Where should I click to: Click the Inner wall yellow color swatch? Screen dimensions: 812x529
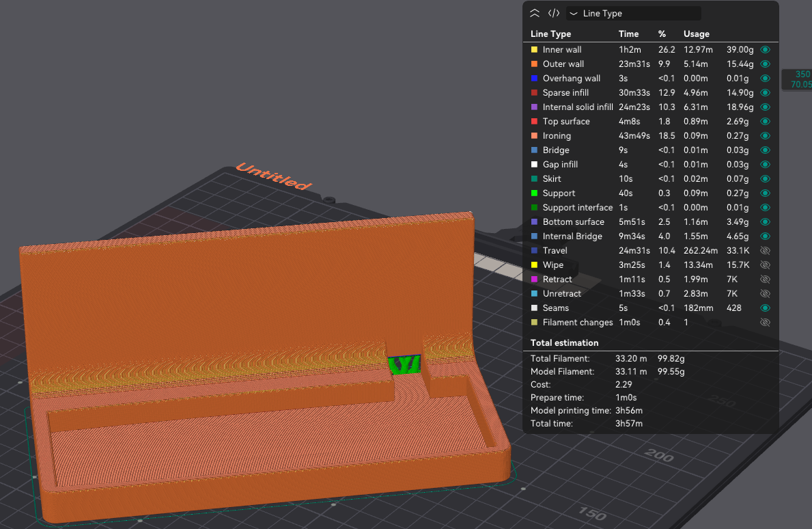(535, 50)
